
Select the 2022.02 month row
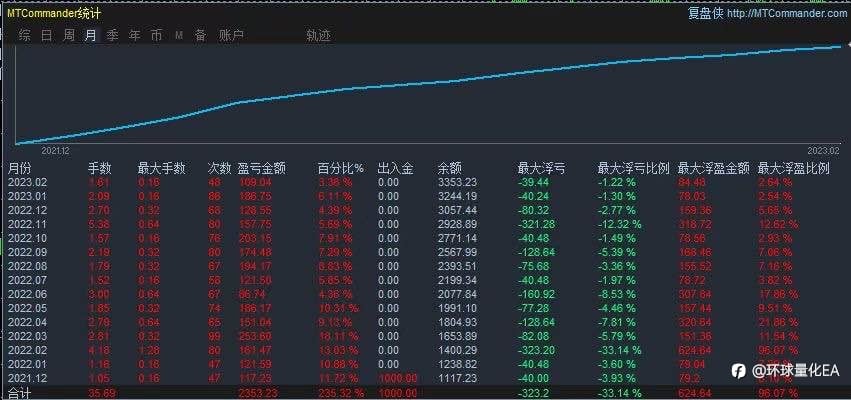coord(426,351)
